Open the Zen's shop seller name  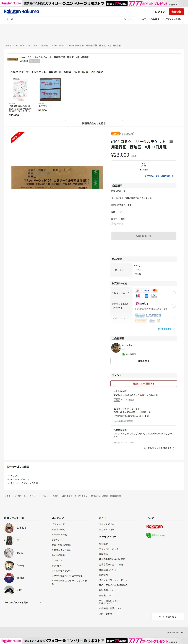128,345
